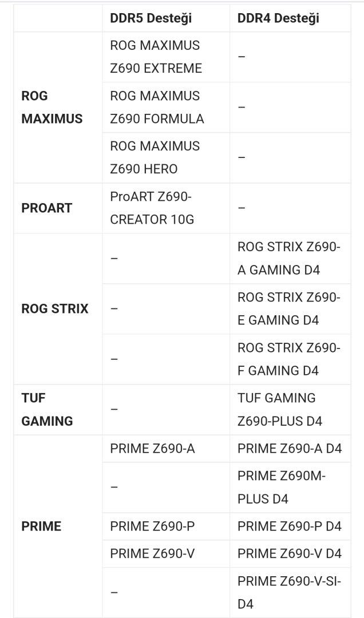Select ROG STRIX Z690-E GAMING D4

coord(289,308)
